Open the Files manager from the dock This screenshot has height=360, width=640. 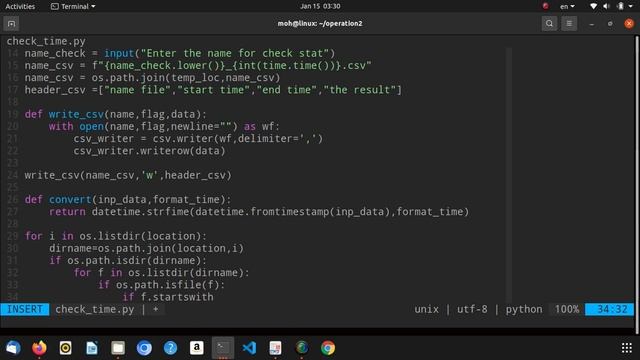point(118,348)
